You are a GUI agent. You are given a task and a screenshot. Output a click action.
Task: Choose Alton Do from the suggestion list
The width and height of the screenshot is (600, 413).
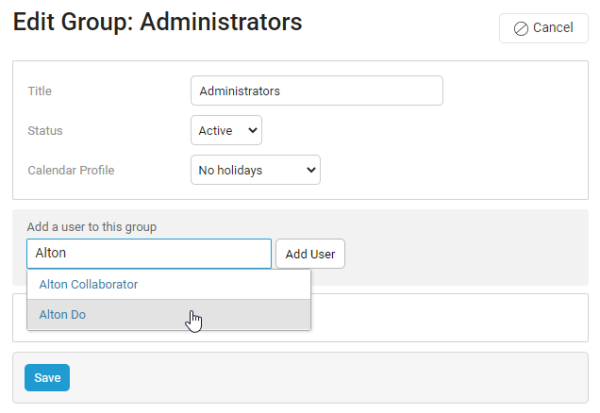click(x=62, y=314)
